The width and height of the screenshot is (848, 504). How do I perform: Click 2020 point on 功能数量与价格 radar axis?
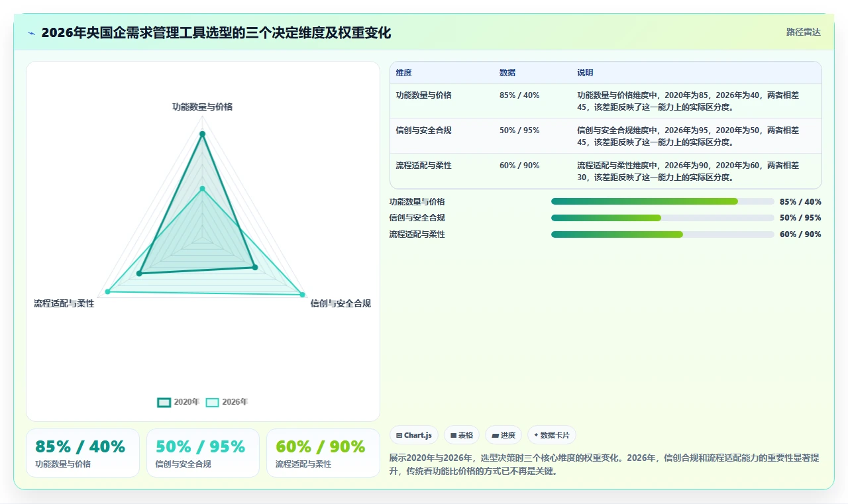(x=203, y=134)
